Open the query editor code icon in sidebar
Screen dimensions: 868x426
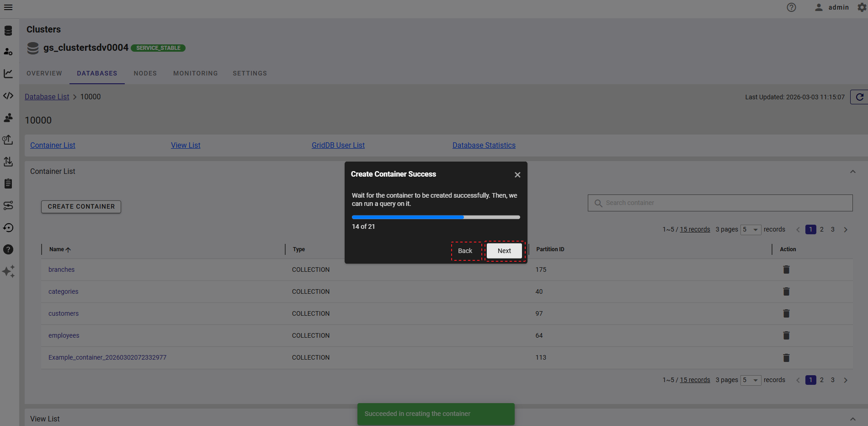8,96
